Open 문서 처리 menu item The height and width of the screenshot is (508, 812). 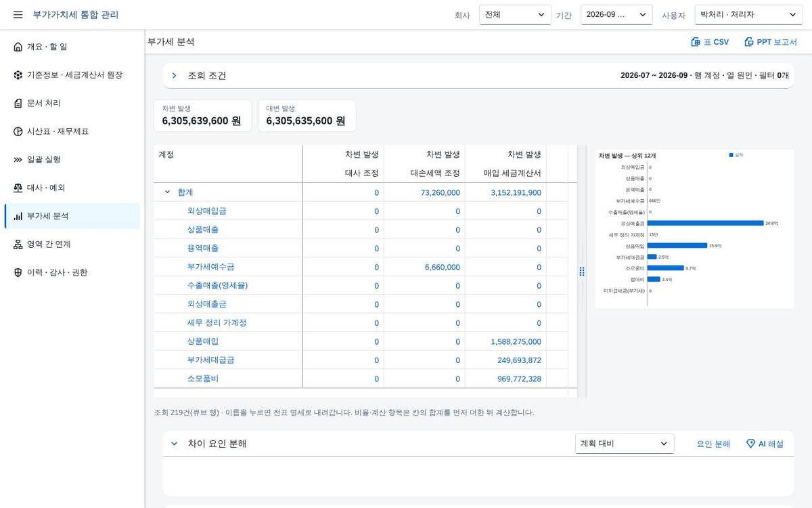(72, 103)
